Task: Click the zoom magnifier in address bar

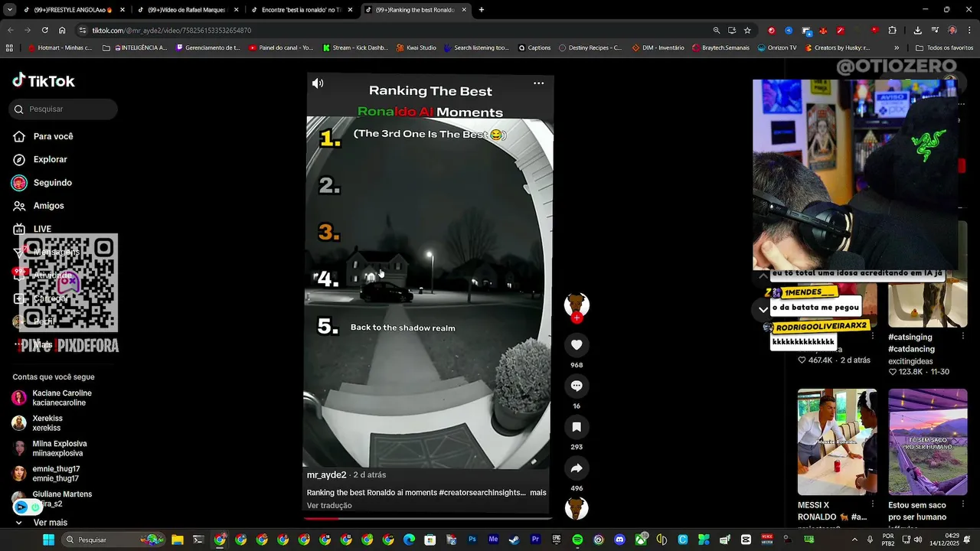Action: point(717,31)
